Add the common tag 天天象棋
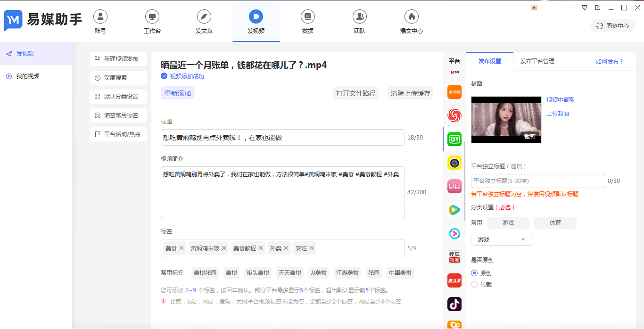The width and height of the screenshot is (644, 329). [290, 273]
